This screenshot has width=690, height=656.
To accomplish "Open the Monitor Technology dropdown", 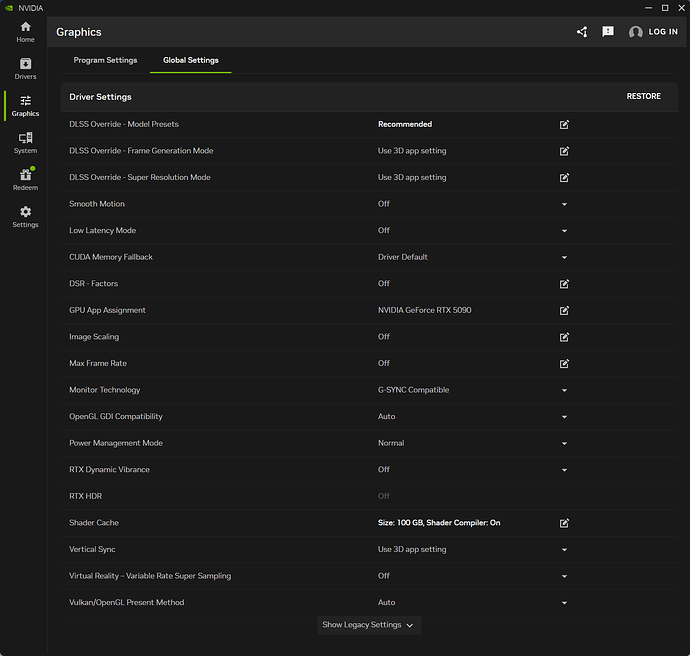I will click(x=564, y=390).
